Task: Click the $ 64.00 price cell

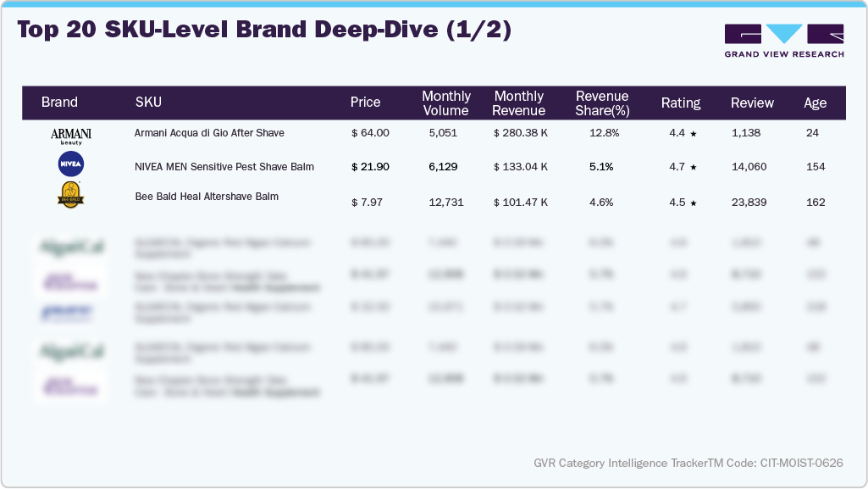Action: point(370,133)
